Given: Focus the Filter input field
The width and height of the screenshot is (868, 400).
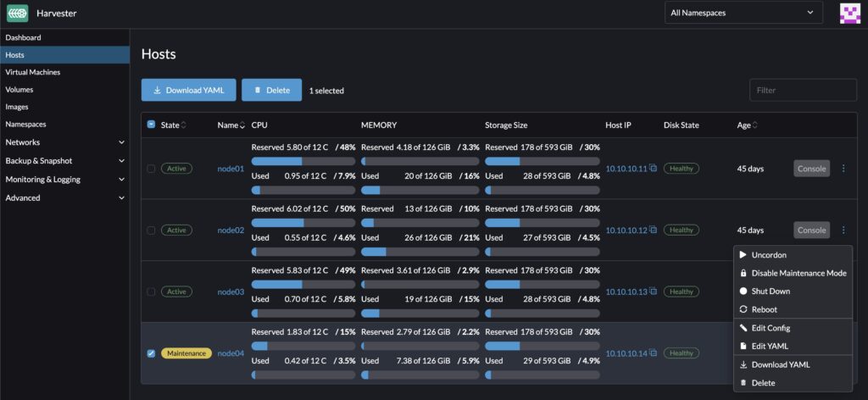Looking at the screenshot, I should point(802,90).
